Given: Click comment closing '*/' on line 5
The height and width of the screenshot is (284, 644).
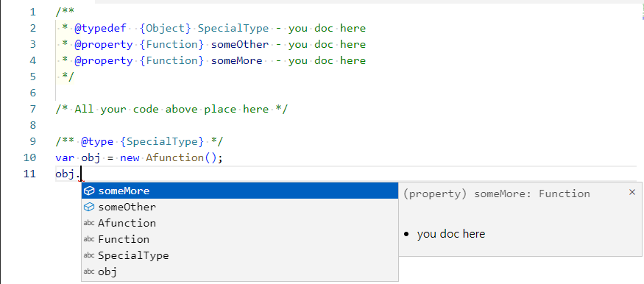Looking at the screenshot, I should click(68, 77).
